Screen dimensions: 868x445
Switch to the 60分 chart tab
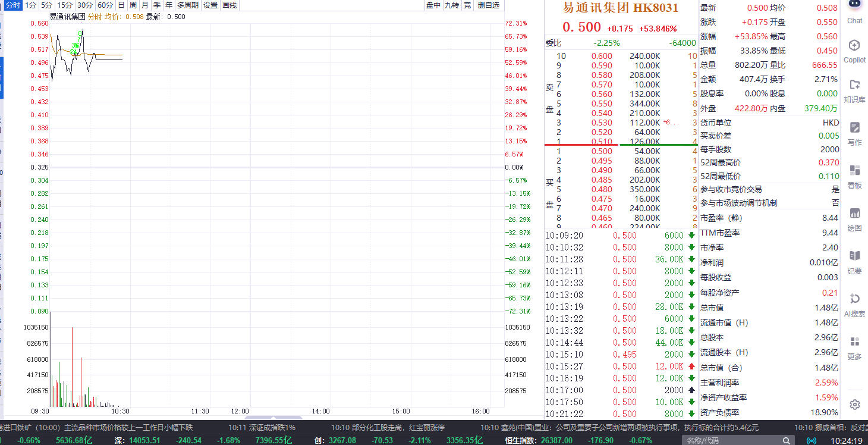tap(105, 5)
